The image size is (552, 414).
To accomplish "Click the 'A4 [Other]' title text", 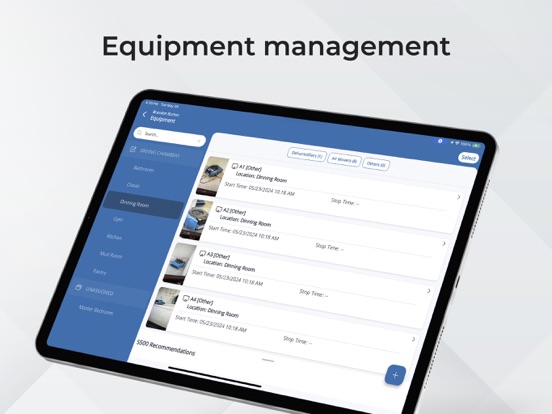I will [x=201, y=300].
